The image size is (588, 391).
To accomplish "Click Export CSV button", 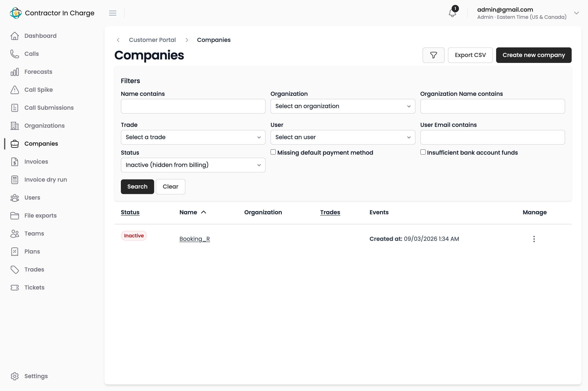I will click(470, 55).
